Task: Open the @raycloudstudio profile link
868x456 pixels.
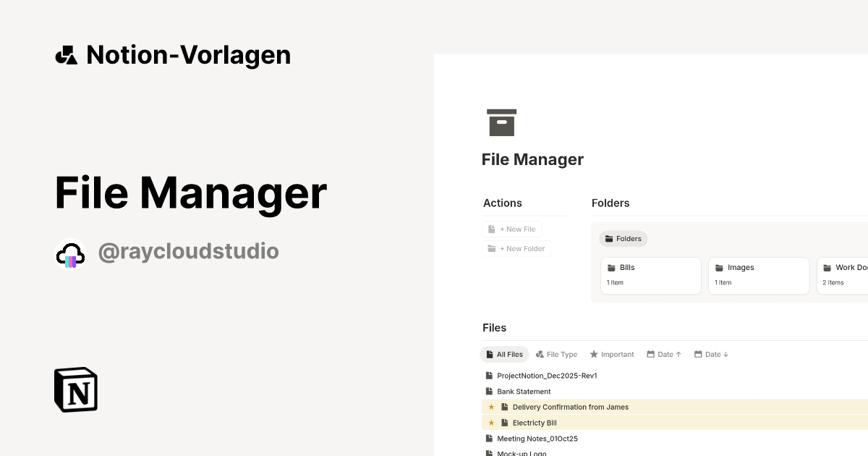Action: tap(189, 251)
